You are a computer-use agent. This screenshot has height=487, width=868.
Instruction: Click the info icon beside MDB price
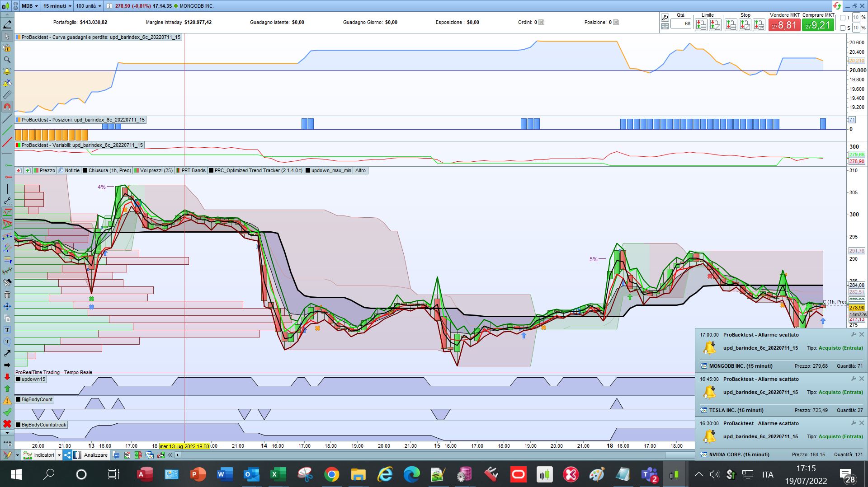[109, 6]
